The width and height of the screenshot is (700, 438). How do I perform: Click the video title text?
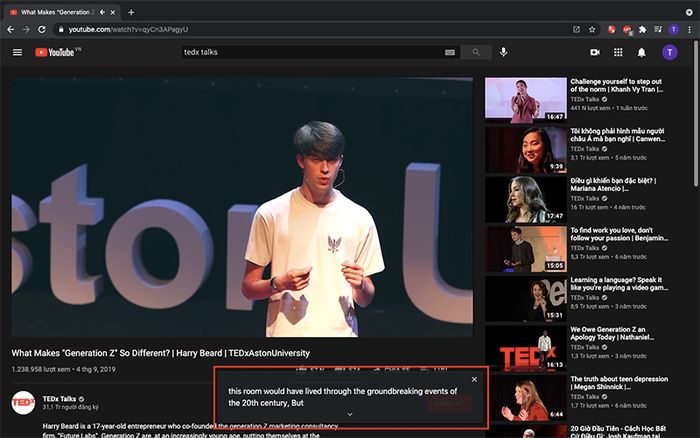point(160,353)
